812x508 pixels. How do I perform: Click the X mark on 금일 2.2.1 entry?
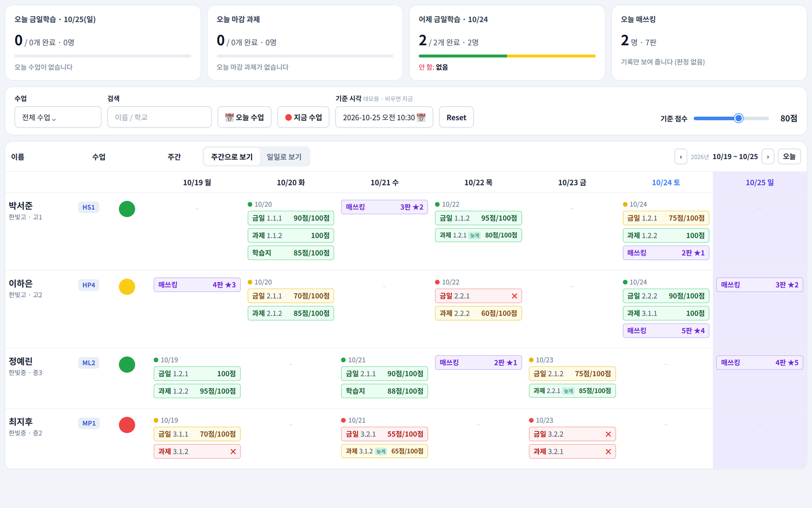[x=514, y=296]
